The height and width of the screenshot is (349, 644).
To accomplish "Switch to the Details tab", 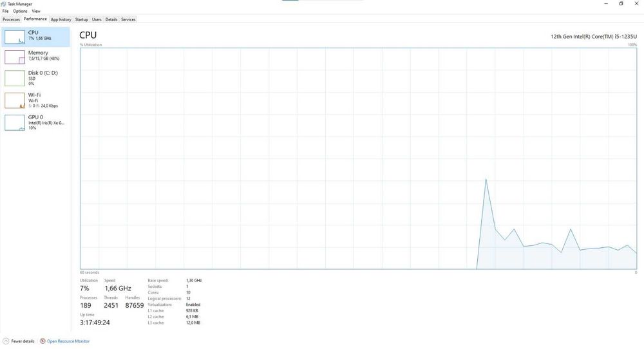I will 111,19.
